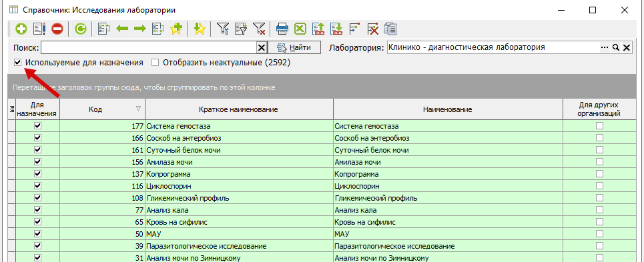Edit the selected record using pencil icon

39,29
